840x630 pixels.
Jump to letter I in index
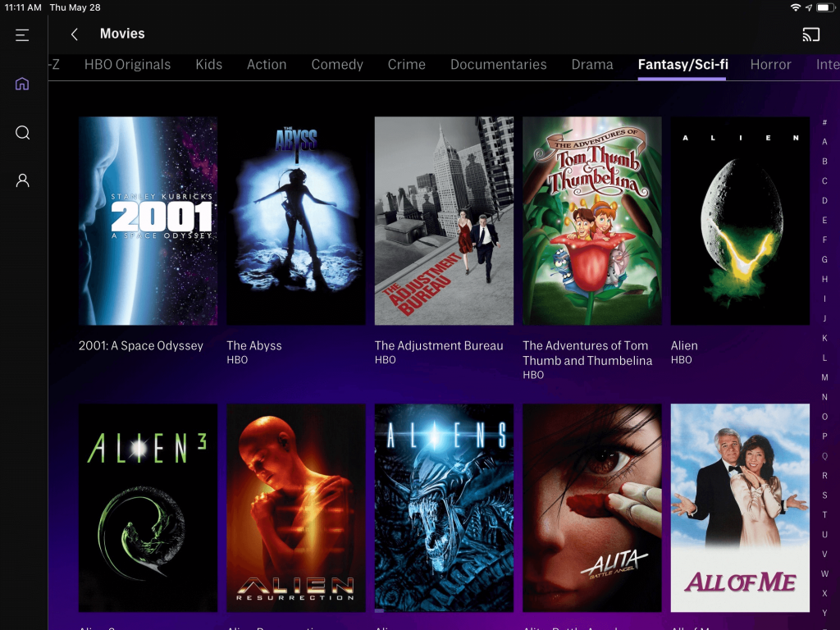point(824,299)
